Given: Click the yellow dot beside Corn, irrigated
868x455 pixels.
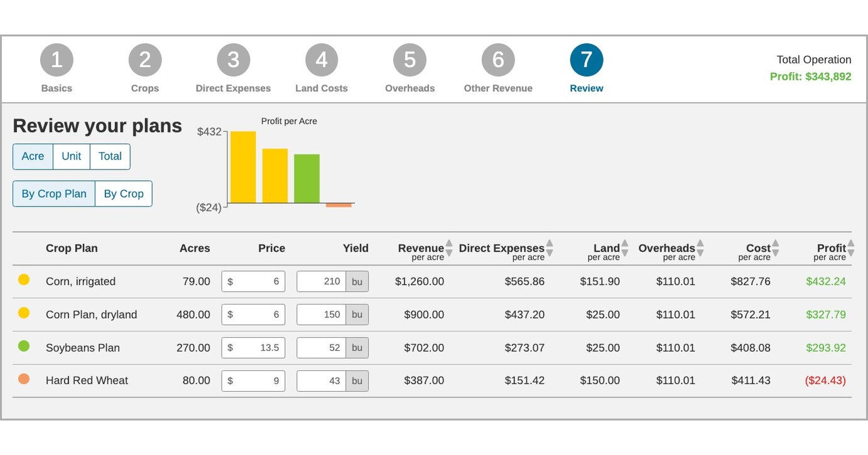Looking at the screenshot, I should (24, 280).
